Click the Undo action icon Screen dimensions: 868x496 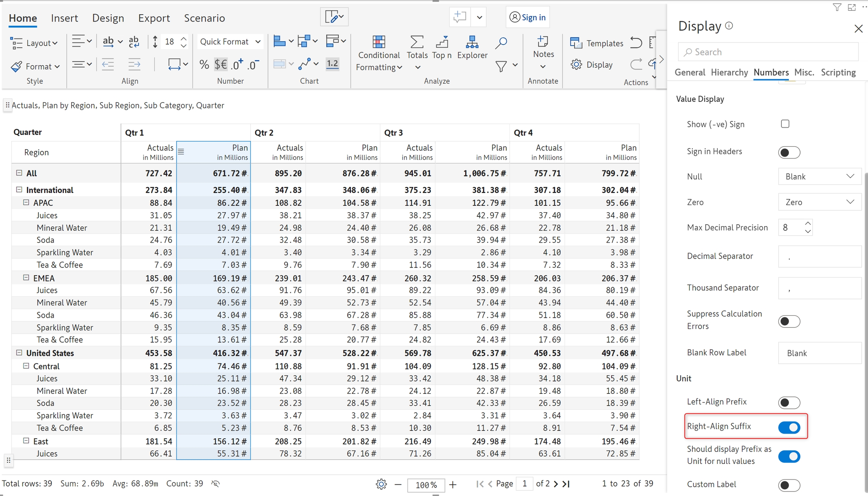point(636,43)
